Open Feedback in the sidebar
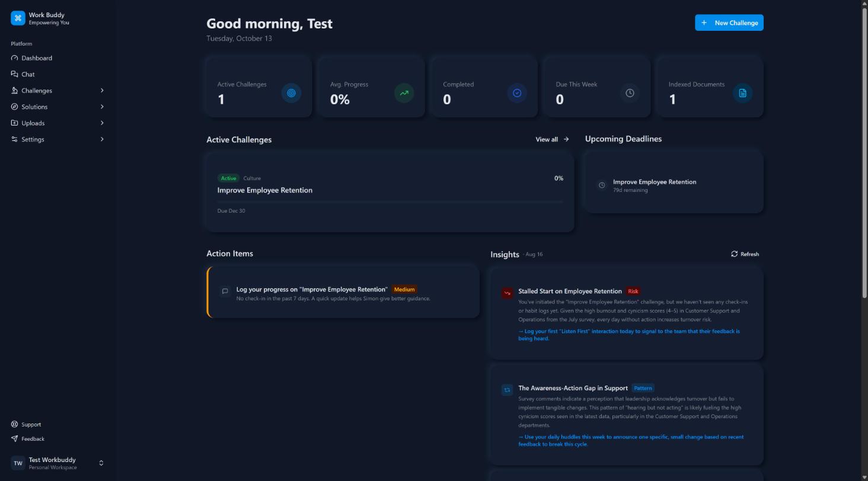The height and width of the screenshot is (481, 868). click(58, 439)
